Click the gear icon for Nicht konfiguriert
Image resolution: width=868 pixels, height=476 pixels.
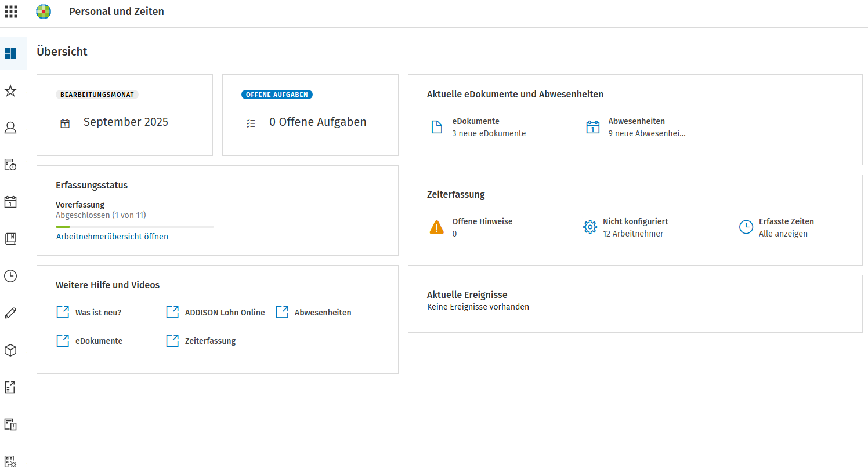(590, 227)
